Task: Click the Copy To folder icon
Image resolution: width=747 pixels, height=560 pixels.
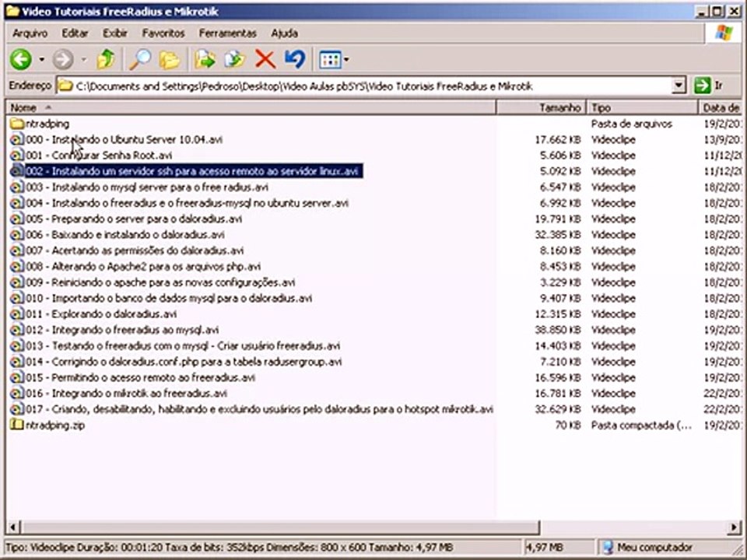Action: 234,60
